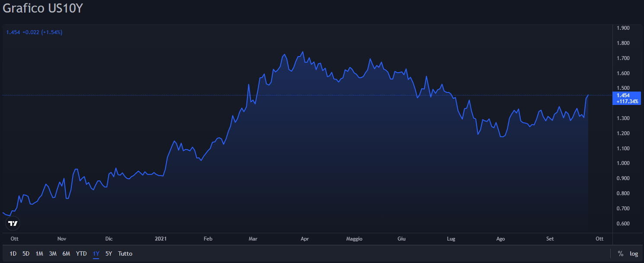
Task: Click the TradingView logo icon
Action: (13, 223)
